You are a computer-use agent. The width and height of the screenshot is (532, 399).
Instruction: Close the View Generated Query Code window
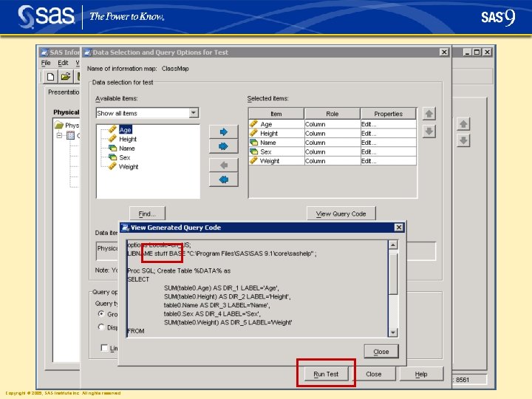point(399,228)
